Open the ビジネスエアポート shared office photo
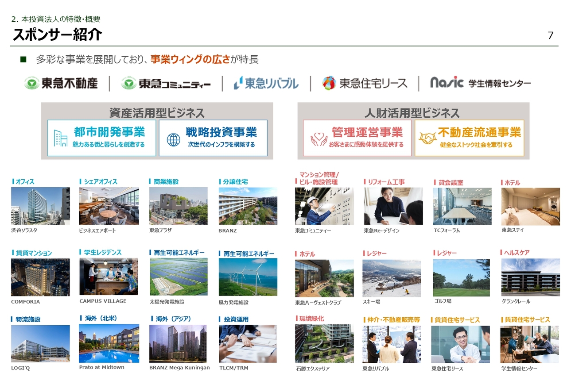 pyautogui.click(x=109, y=206)
